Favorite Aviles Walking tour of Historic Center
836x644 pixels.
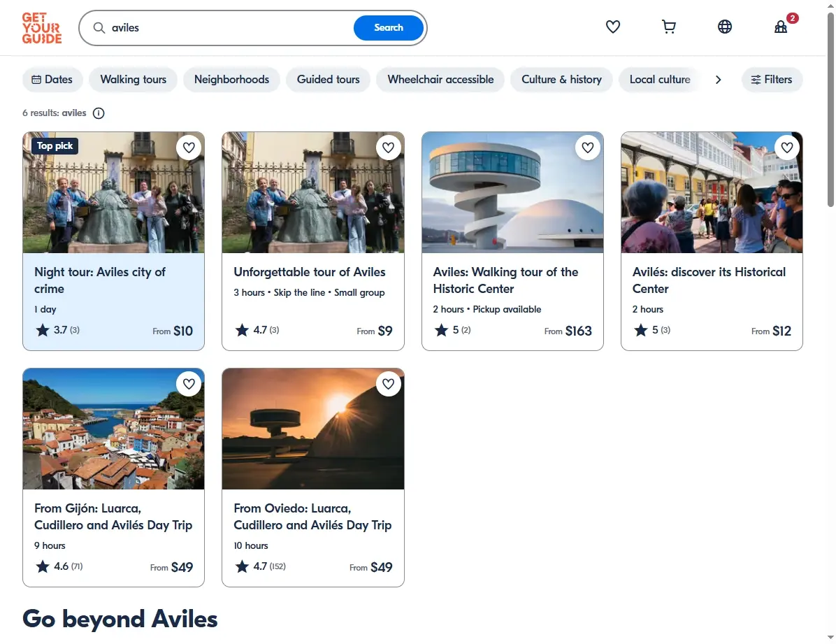(588, 148)
